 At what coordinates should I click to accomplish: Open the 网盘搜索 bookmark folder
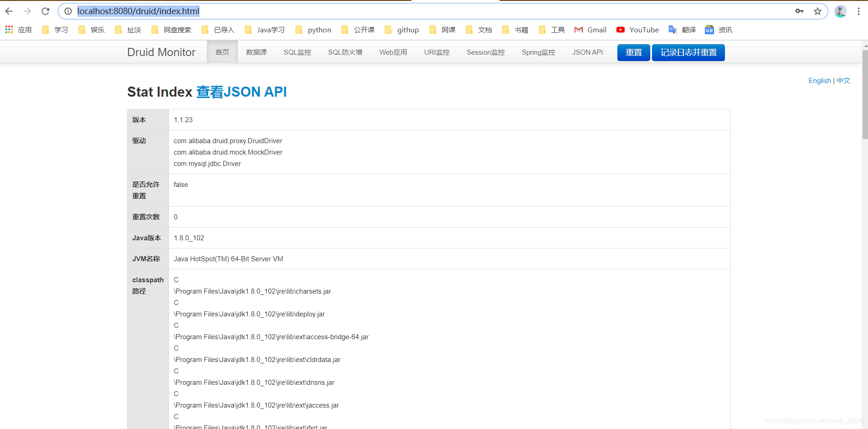point(171,30)
